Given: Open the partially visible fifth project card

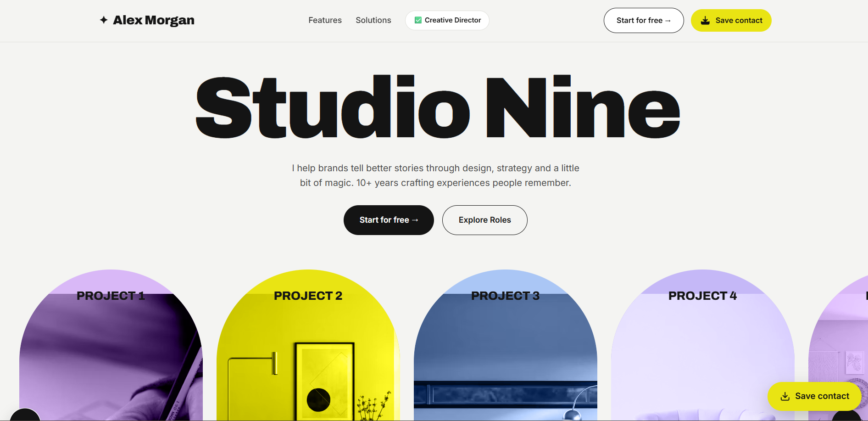Looking at the screenshot, I should click(x=838, y=331).
